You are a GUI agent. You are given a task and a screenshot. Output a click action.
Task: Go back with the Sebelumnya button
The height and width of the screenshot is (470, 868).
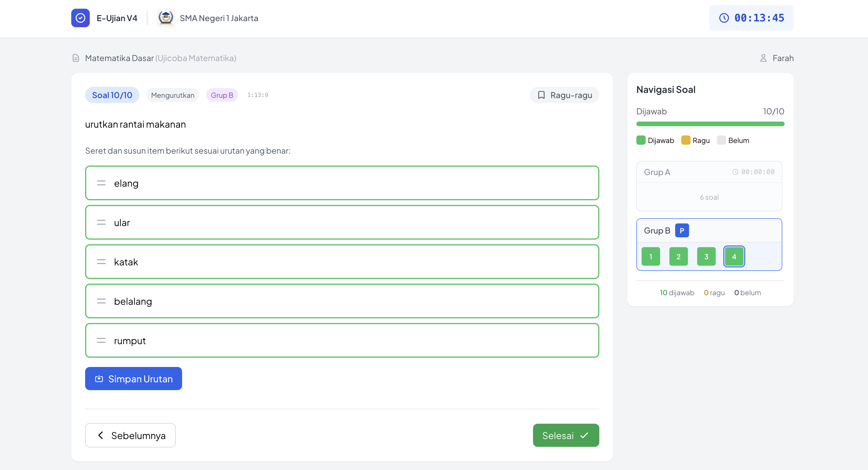tap(130, 435)
